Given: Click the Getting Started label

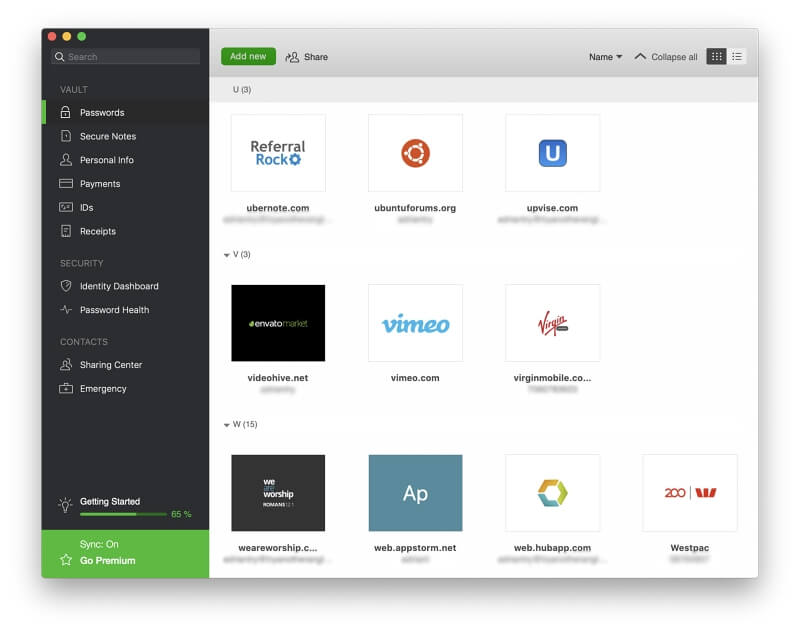Looking at the screenshot, I should (110, 501).
